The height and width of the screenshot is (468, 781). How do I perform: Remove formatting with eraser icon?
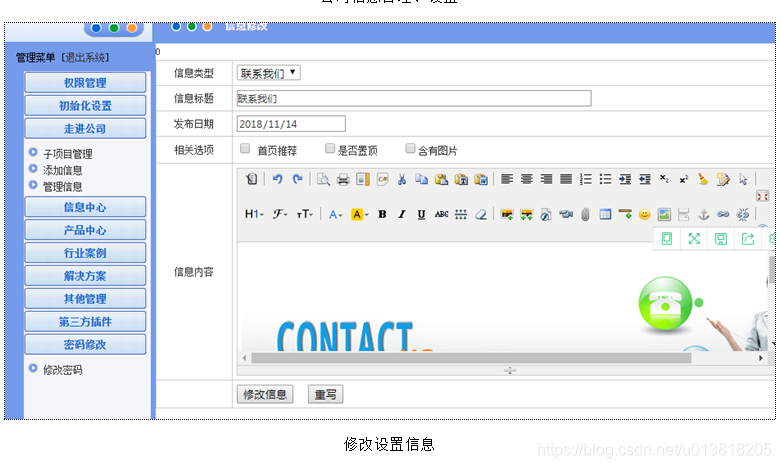(481, 215)
